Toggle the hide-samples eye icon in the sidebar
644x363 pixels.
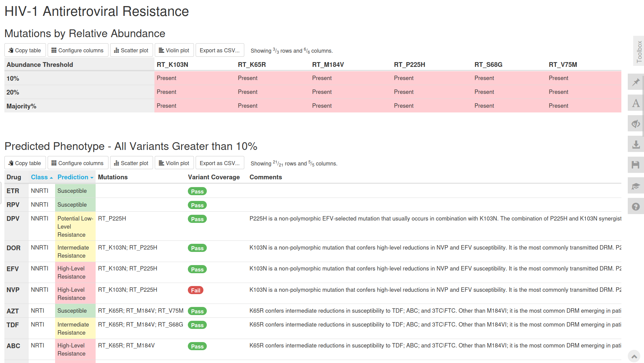pyautogui.click(x=636, y=124)
